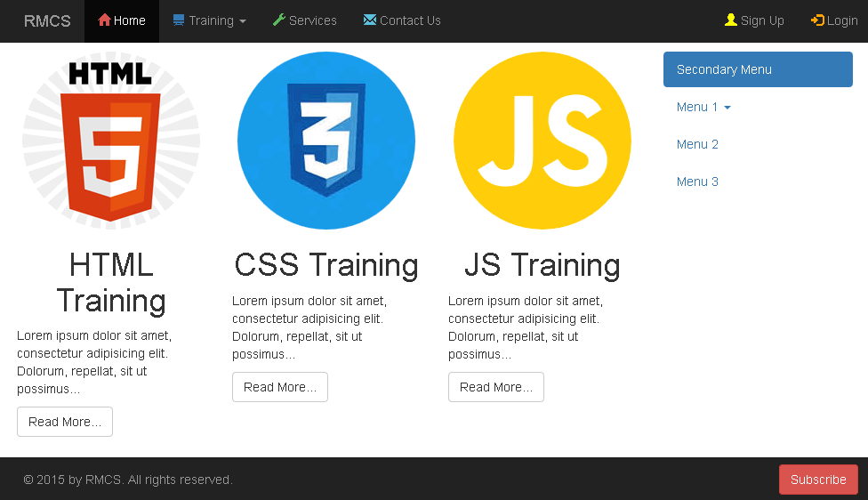Click the red Subscribe button
The width and height of the screenshot is (868, 500).
[x=819, y=480]
